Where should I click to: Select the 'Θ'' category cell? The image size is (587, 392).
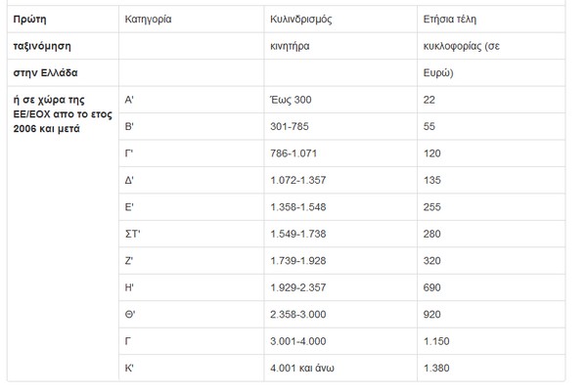click(131, 313)
